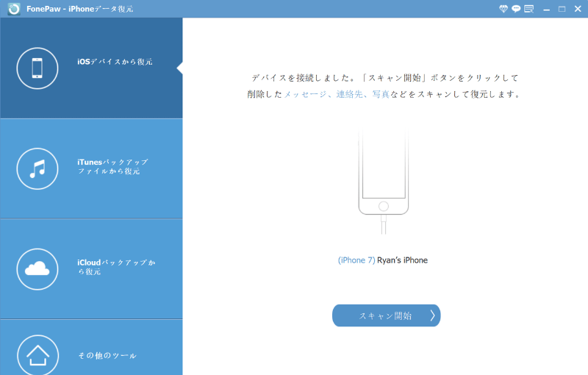Click the Ryan's iPhone device name
588x375 pixels.
(x=402, y=260)
